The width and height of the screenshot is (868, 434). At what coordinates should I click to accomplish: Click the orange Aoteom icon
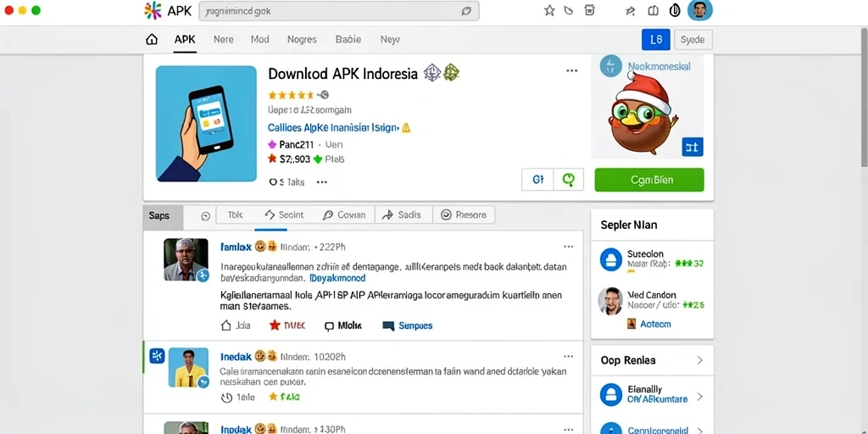tap(631, 324)
